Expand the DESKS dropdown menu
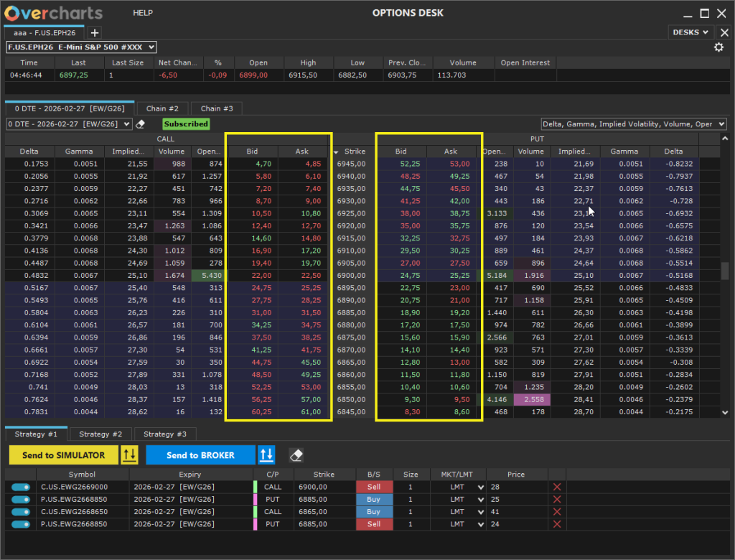Viewport: 735px width, 560px height. tap(691, 32)
